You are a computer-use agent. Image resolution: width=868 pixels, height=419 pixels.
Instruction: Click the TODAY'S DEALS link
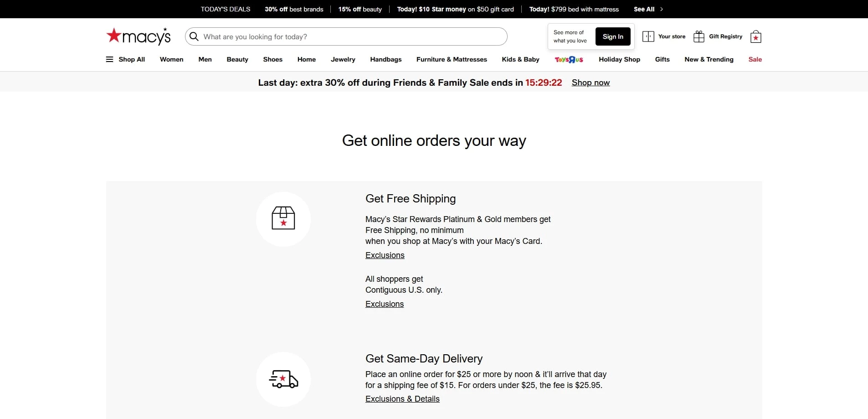click(225, 9)
